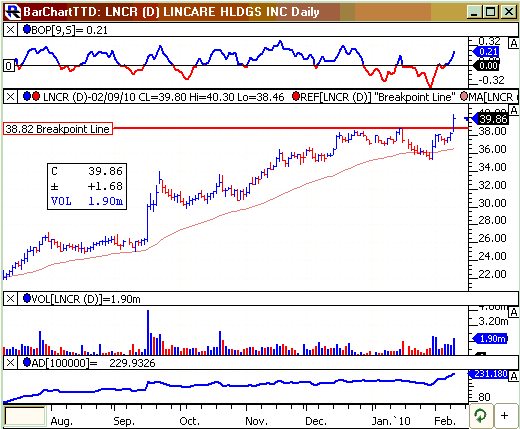Click the REF Breakpoint Line red dot

tap(296, 97)
